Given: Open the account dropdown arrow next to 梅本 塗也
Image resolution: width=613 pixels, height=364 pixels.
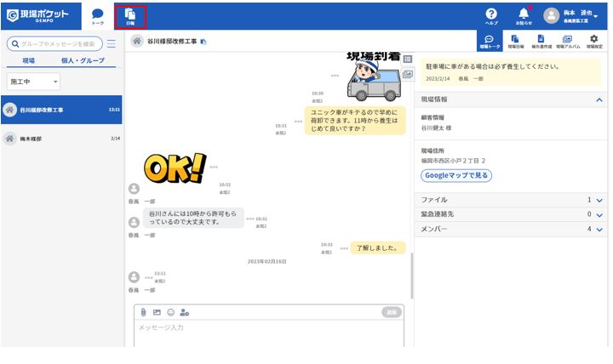Looking at the screenshot, I should [595, 16].
